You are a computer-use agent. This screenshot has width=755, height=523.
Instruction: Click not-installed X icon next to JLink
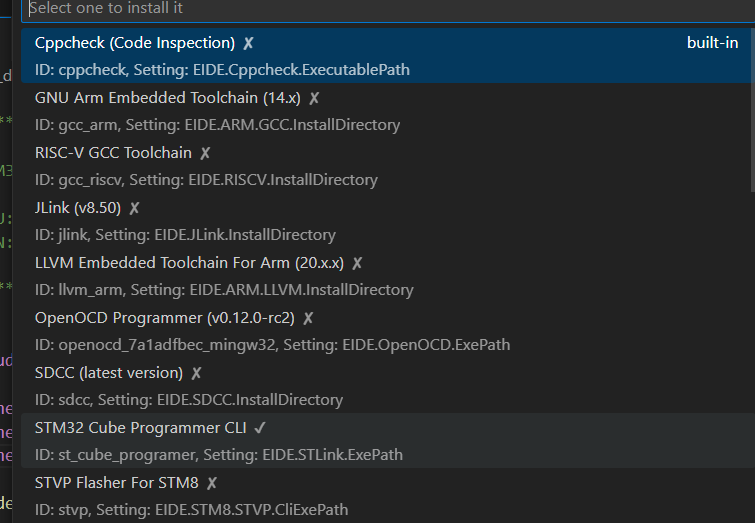pos(134,208)
